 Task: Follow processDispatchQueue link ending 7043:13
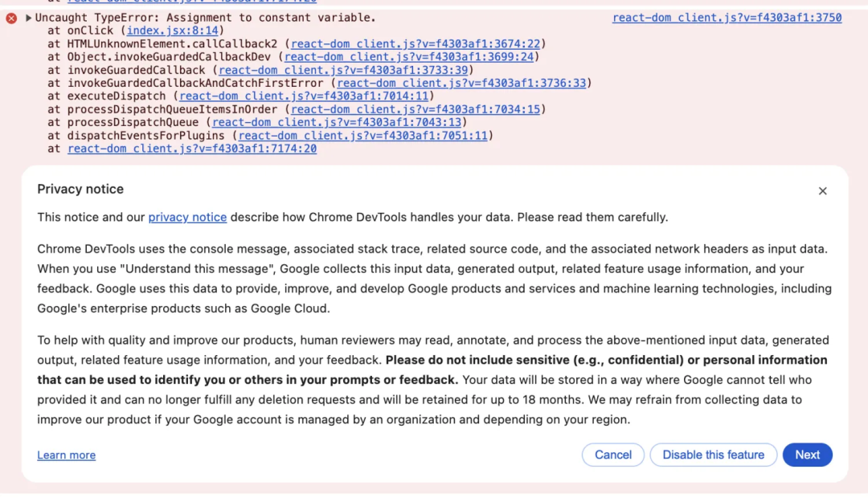tap(337, 122)
